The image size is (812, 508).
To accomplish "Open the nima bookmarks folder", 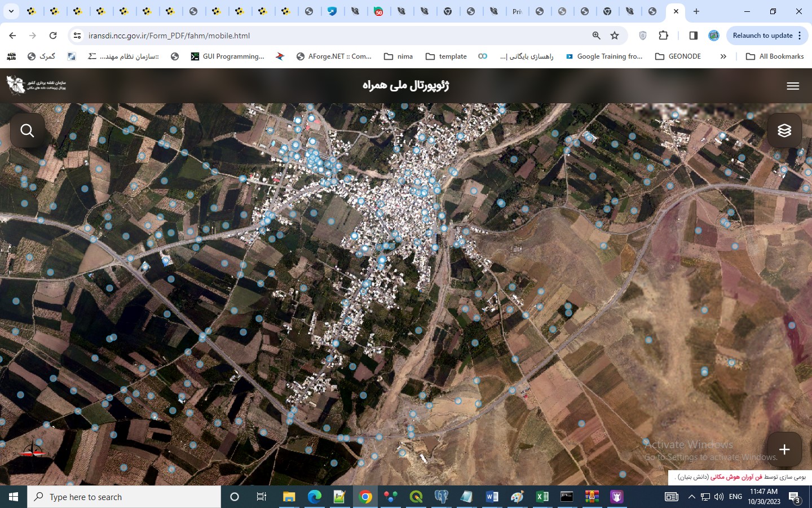I will tap(399, 56).
